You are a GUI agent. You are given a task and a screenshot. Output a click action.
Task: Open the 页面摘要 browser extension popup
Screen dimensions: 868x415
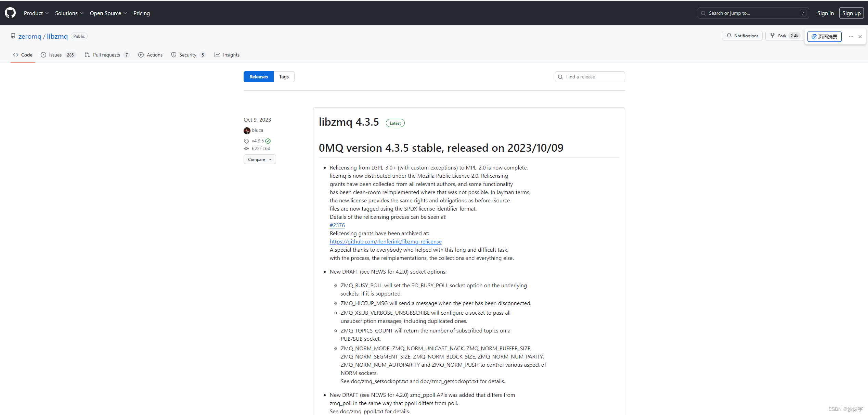[824, 37]
